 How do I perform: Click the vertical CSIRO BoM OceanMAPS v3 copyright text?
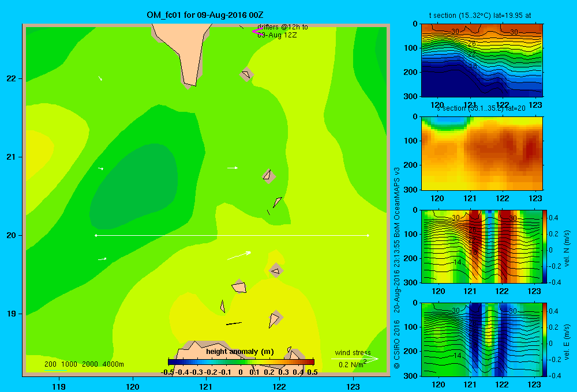[x=397, y=267]
